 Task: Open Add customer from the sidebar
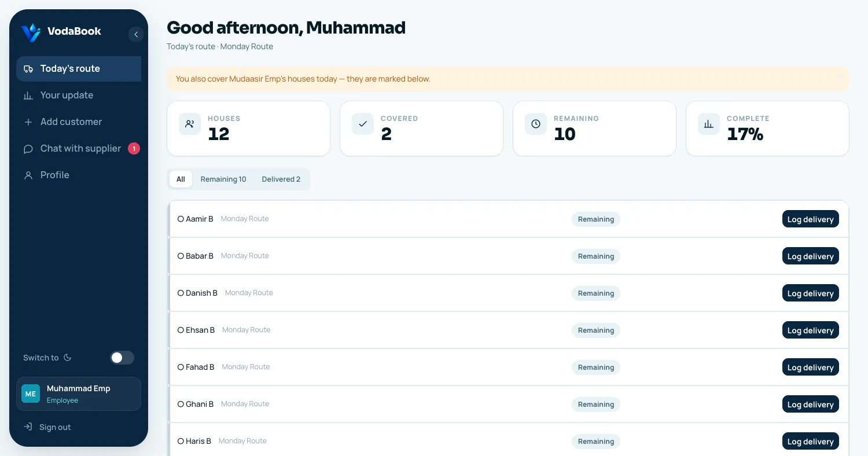(79, 122)
